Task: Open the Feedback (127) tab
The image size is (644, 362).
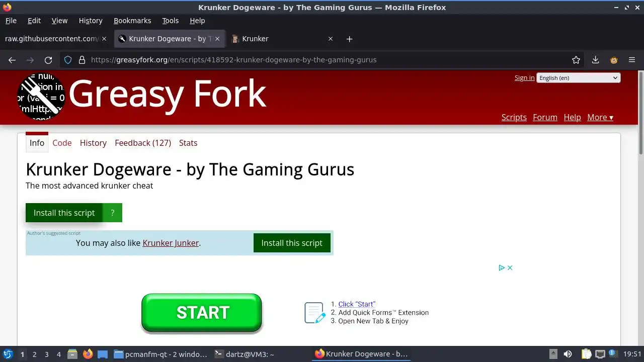Action: pyautogui.click(x=143, y=143)
